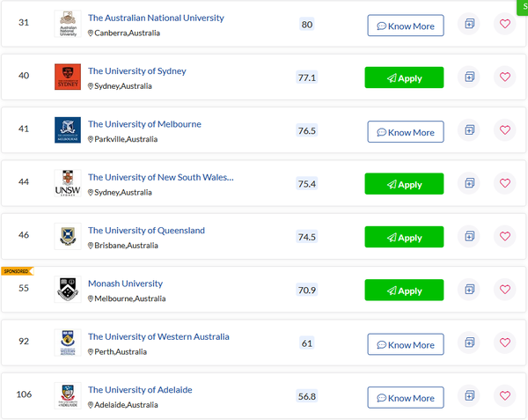Favorite UNSW Sydney using heart icon

pyautogui.click(x=505, y=183)
